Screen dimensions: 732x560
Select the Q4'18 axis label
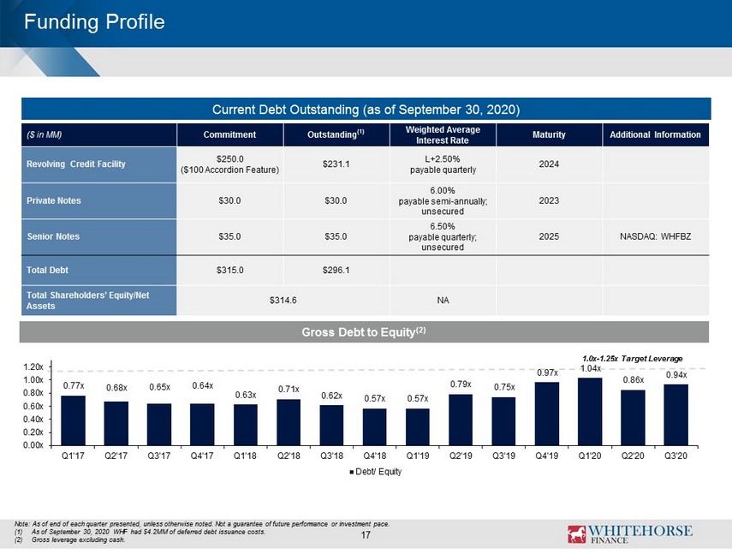pos(374,456)
